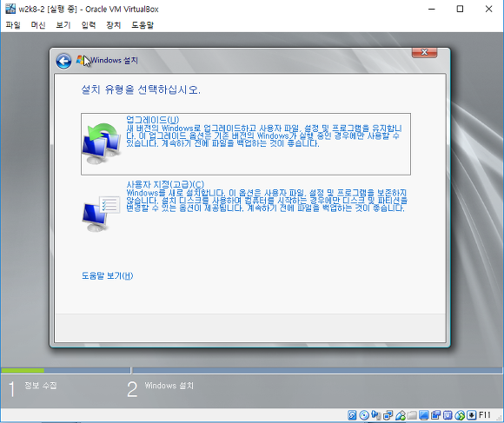Open the 도움말 보기(H) help link

pyautogui.click(x=107, y=275)
